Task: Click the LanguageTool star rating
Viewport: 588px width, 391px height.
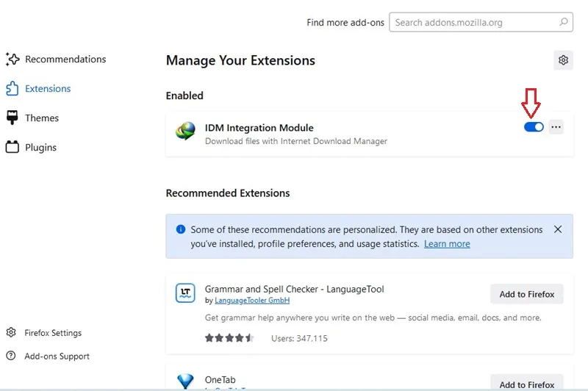Action: (x=229, y=338)
